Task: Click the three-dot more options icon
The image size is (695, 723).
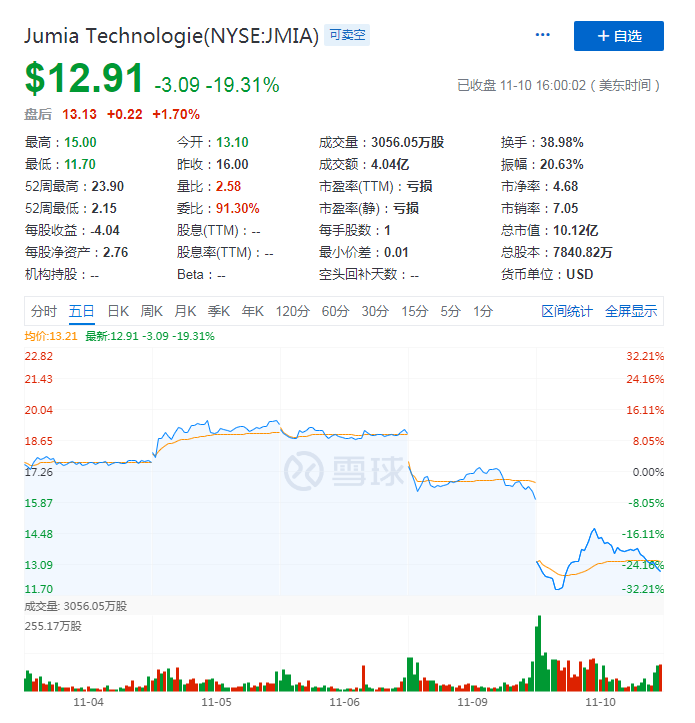Action: pyautogui.click(x=543, y=35)
